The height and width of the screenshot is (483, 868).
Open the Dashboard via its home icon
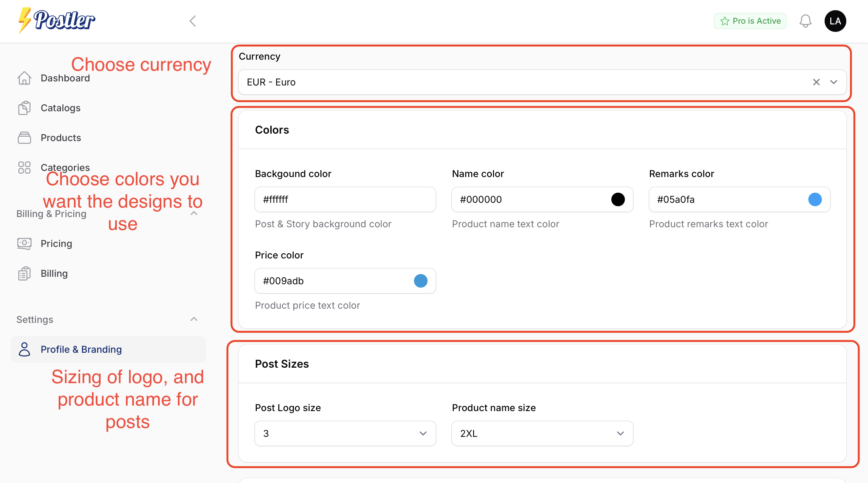pos(24,78)
